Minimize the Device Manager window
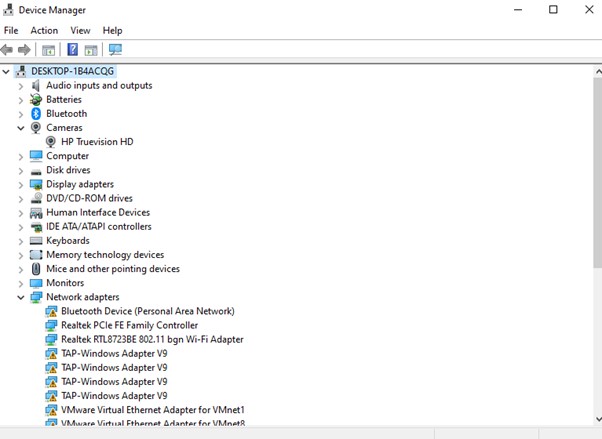This screenshot has height=439, width=602. (518, 10)
